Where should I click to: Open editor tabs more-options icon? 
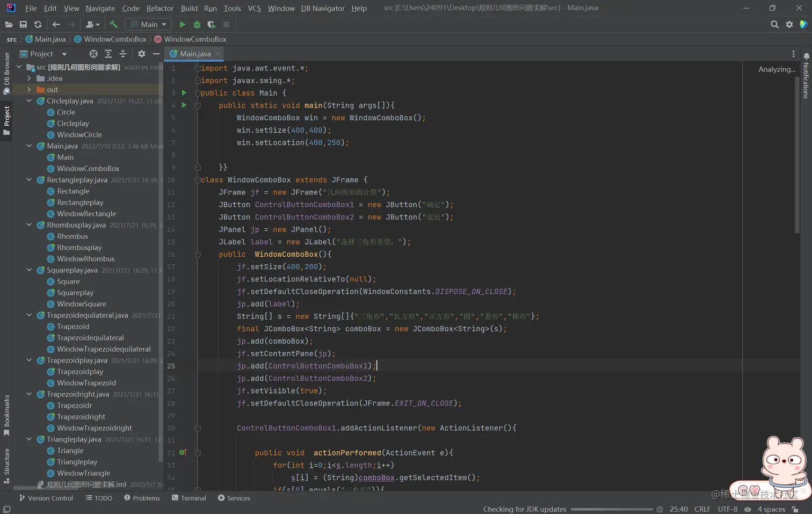point(793,54)
